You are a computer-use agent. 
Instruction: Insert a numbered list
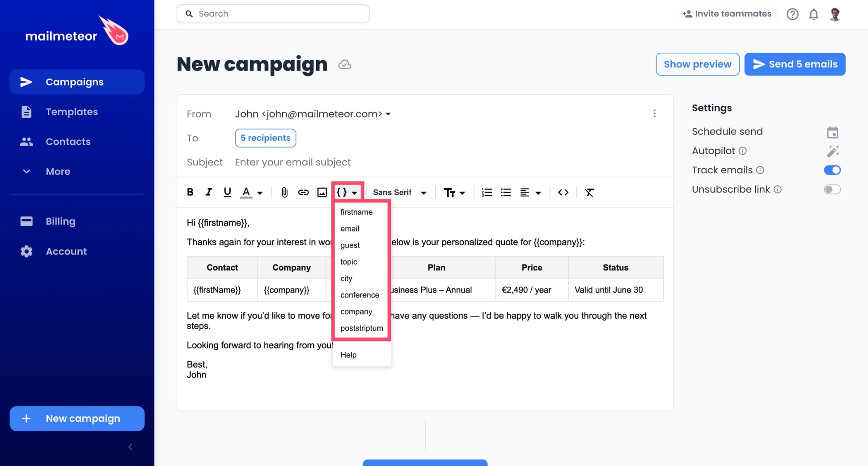[487, 193]
